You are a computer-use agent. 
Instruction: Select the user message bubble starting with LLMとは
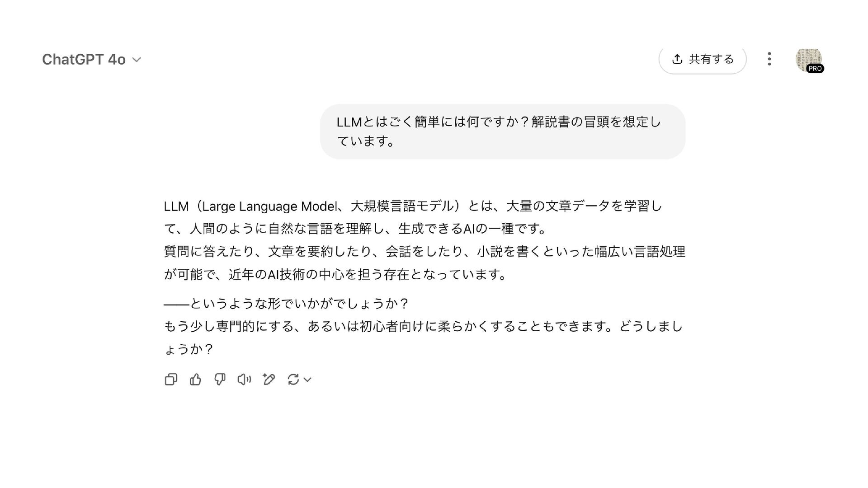pyautogui.click(x=503, y=131)
